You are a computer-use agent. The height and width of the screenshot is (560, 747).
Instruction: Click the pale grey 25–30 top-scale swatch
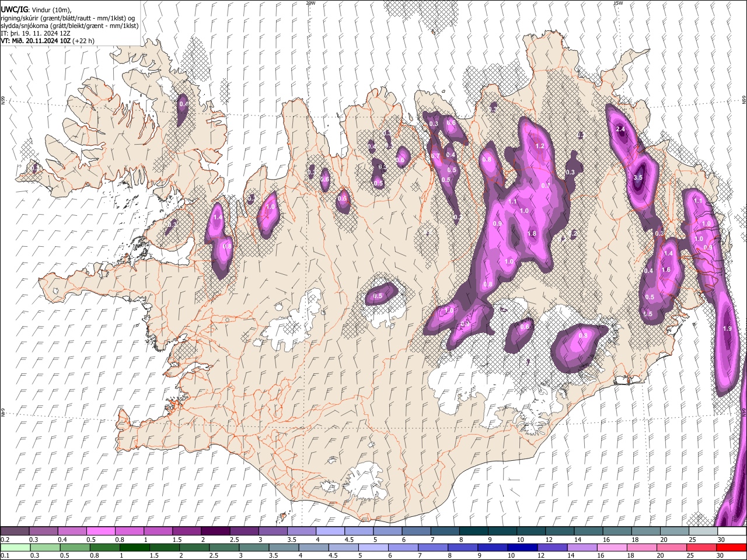[702, 531]
